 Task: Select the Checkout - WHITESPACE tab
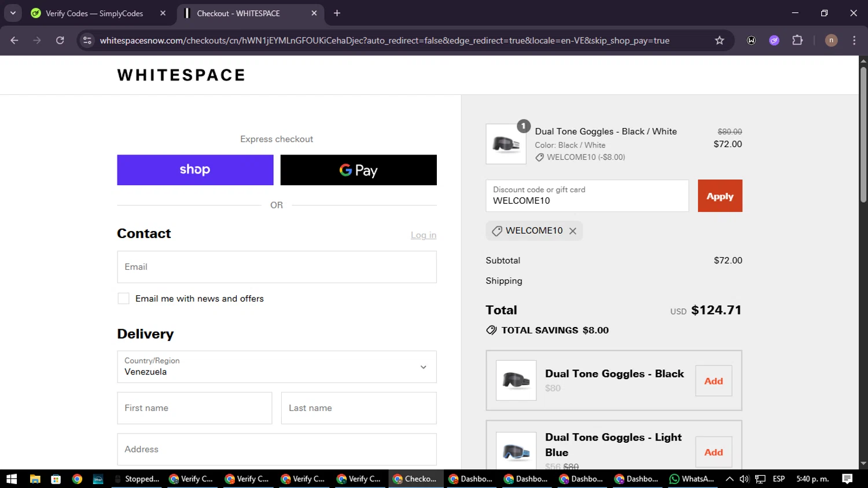[238, 13]
